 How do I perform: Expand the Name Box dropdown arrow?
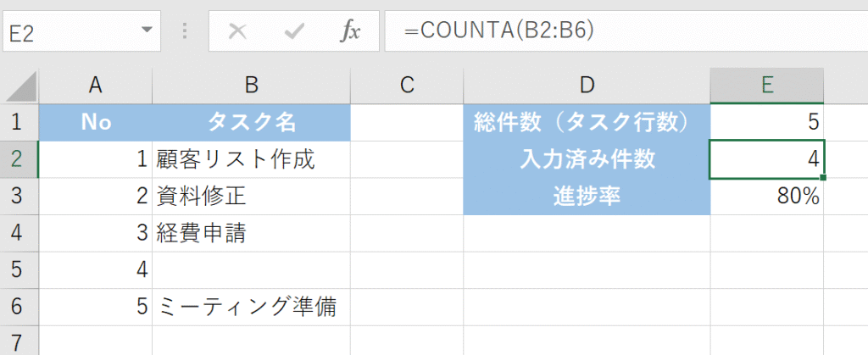point(147,32)
